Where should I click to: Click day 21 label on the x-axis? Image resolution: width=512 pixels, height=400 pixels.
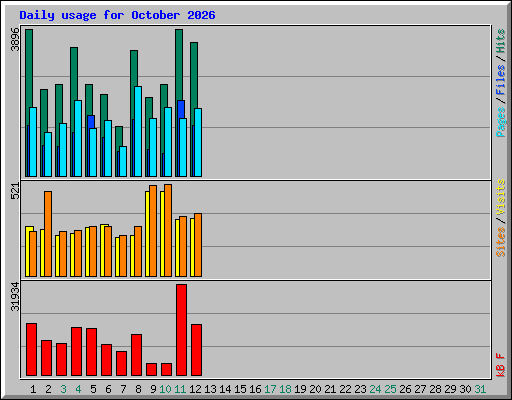click(x=330, y=389)
